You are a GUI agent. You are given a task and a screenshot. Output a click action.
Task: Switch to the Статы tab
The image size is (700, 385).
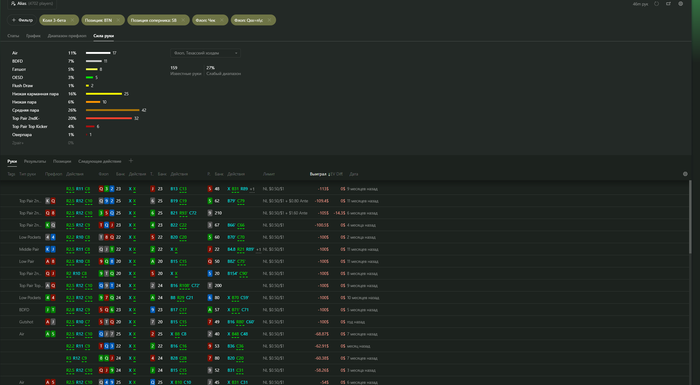[x=13, y=36]
